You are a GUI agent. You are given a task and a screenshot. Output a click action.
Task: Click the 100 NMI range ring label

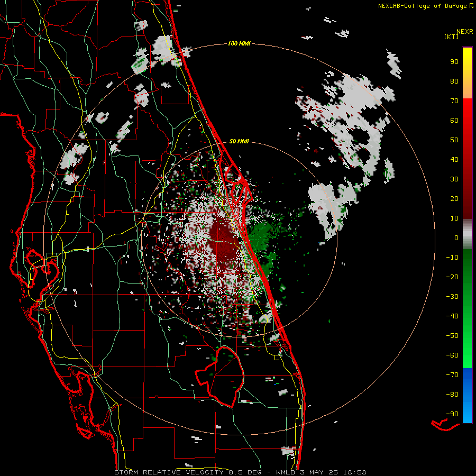point(239,44)
